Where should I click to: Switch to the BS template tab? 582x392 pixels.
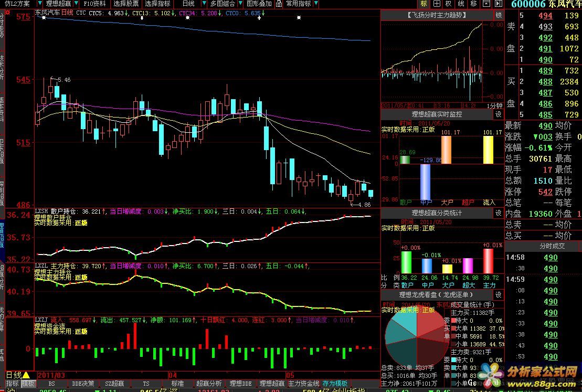pyautogui.click(x=51, y=384)
